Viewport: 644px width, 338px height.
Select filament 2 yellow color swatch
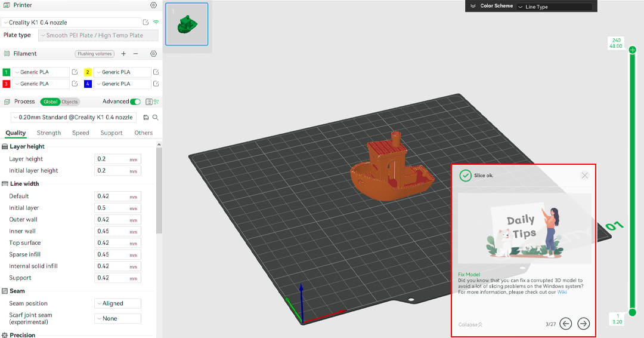(x=88, y=72)
